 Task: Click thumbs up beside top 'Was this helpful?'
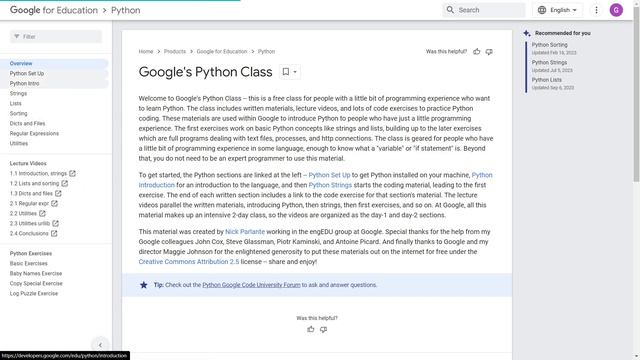click(476, 51)
